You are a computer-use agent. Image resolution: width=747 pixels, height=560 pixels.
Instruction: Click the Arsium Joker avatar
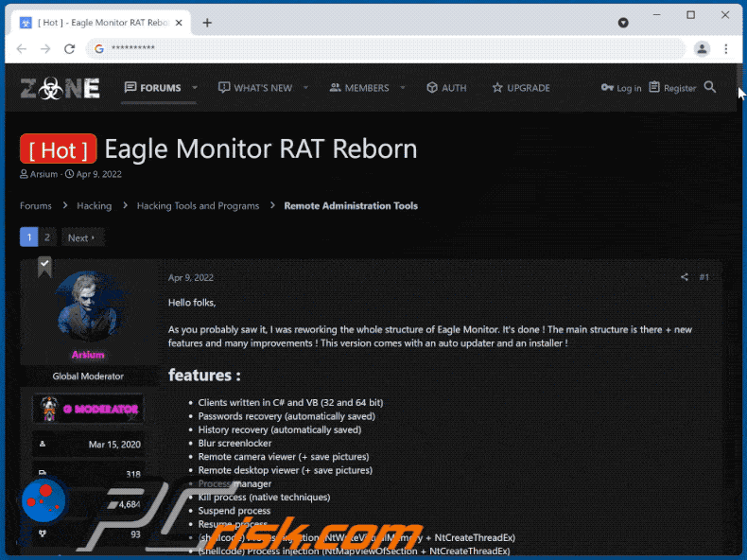pyautogui.click(x=88, y=306)
